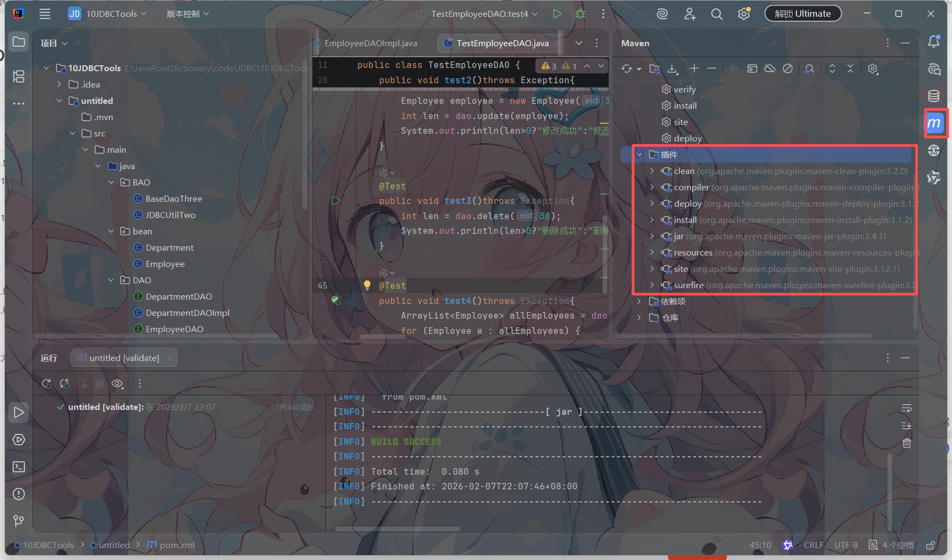Clear console output with trash icon

(907, 443)
